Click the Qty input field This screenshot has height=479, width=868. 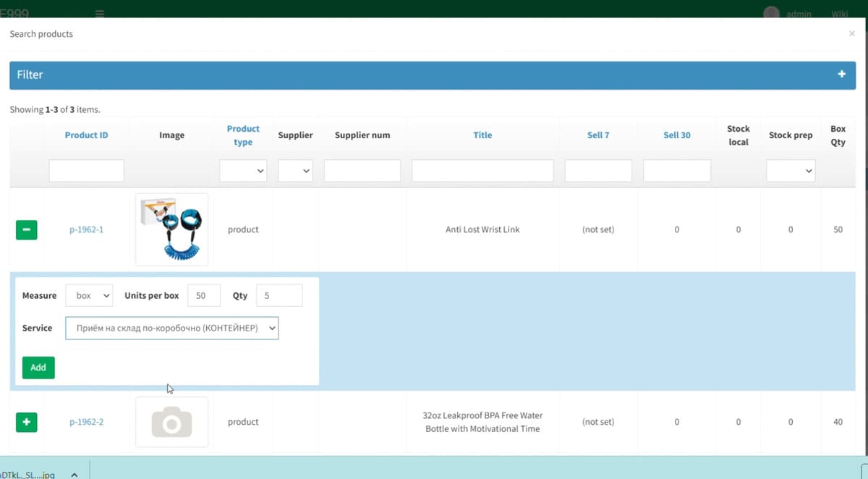point(279,295)
